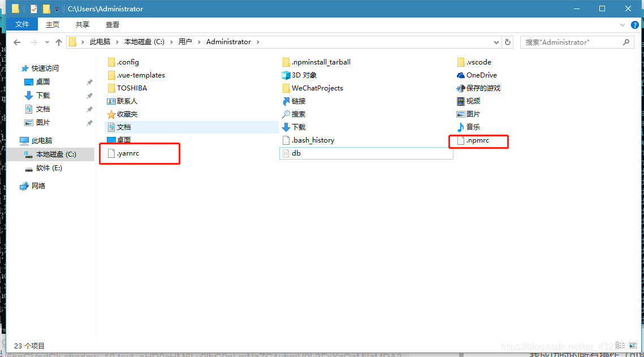Select the 视频 videos folder icon
The height and width of the screenshot is (357, 644).
461,101
